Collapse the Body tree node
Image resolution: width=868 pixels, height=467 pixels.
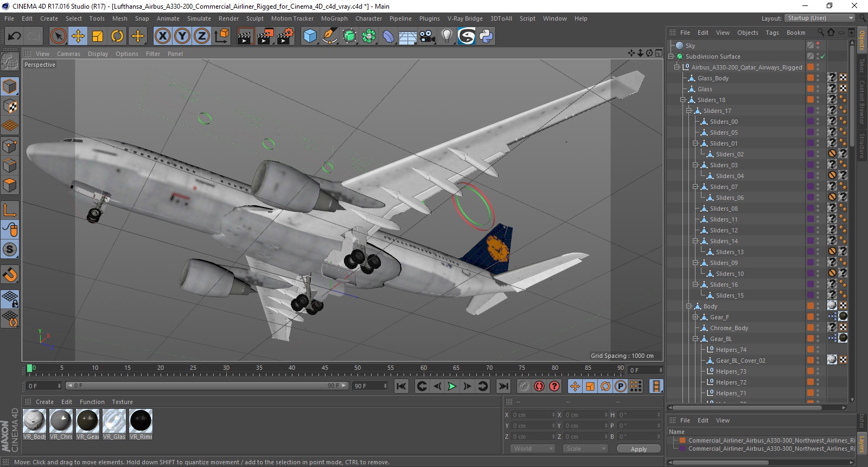pos(689,306)
